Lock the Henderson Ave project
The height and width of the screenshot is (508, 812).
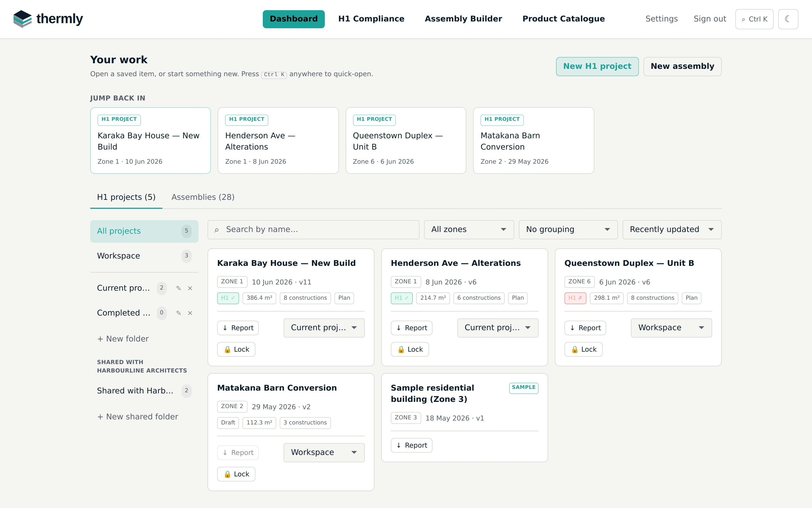410,349
